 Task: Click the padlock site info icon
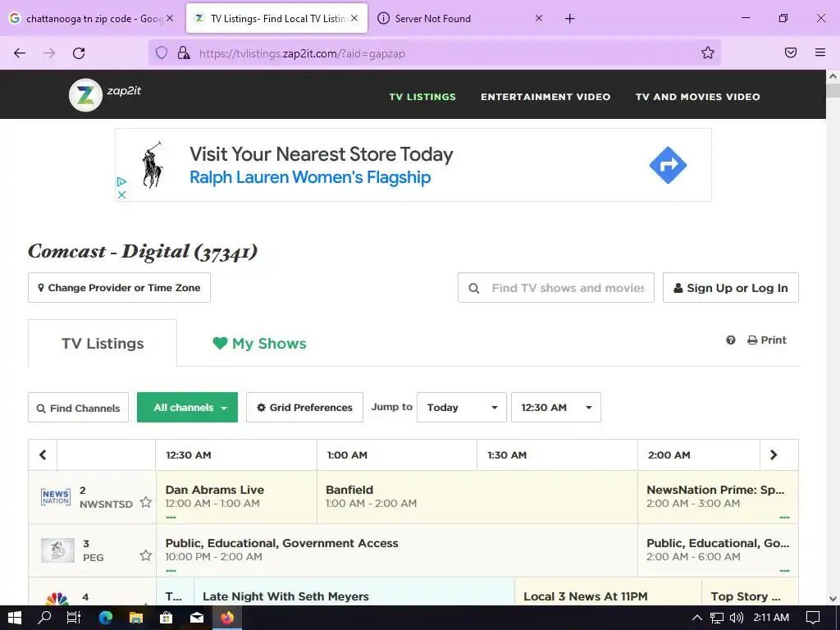click(184, 52)
